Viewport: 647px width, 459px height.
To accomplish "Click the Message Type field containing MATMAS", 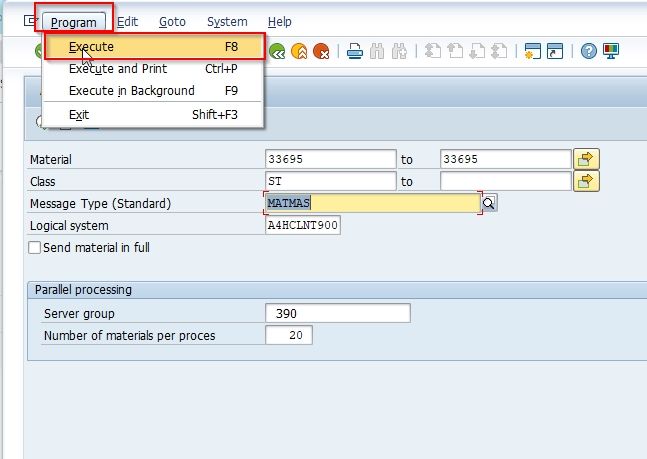I will 372,203.
